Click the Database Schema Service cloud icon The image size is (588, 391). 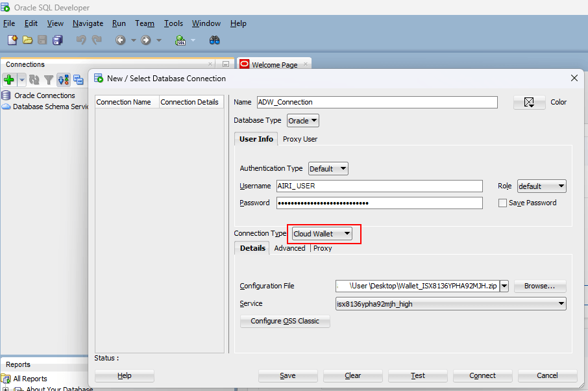point(6,107)
